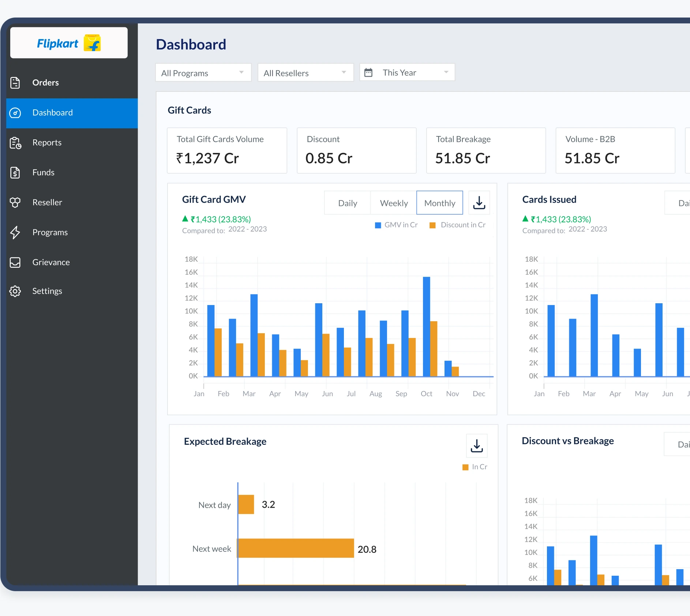
Task: Click the Cards Issued title
Action: (549, 199)
